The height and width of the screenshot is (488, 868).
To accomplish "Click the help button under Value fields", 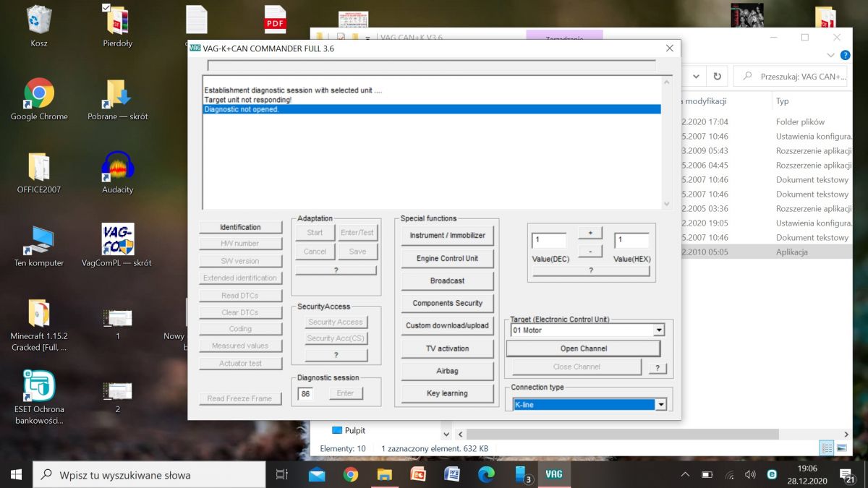I will (590, 270).
